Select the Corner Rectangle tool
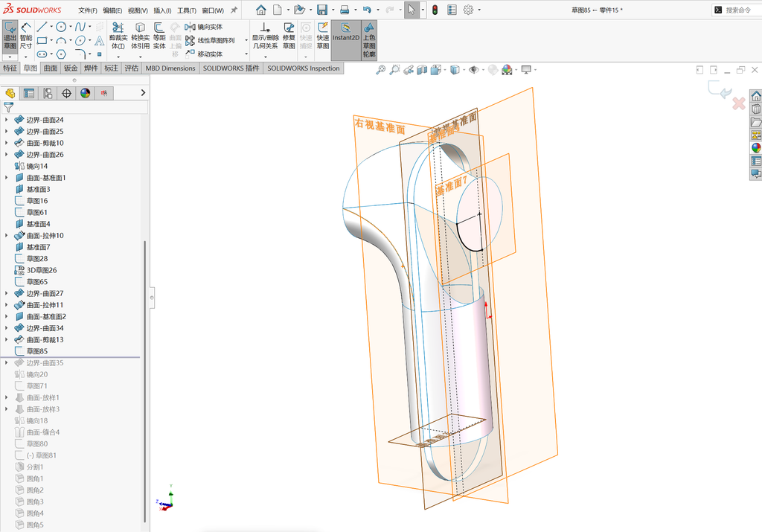762x532 pixels. click(42, 40)
